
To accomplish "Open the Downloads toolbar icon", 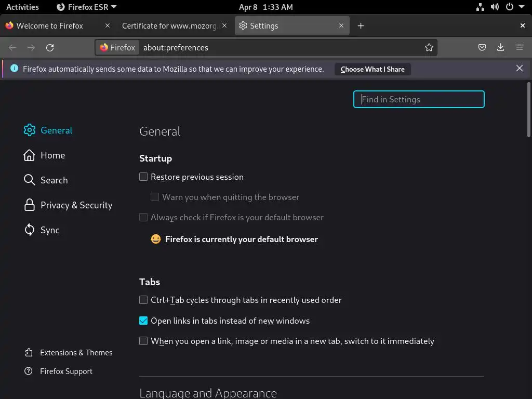I will [501, 47].
